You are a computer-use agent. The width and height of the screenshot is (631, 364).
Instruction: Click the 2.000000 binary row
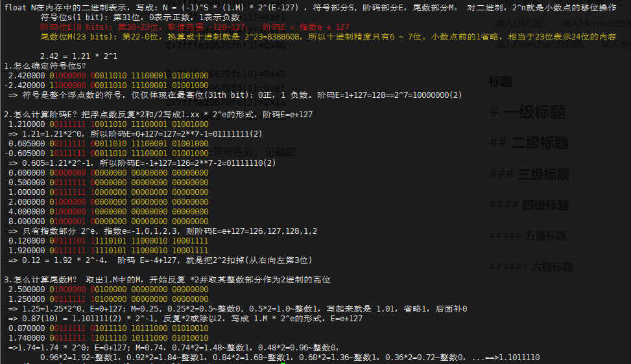tap(108, 201)
